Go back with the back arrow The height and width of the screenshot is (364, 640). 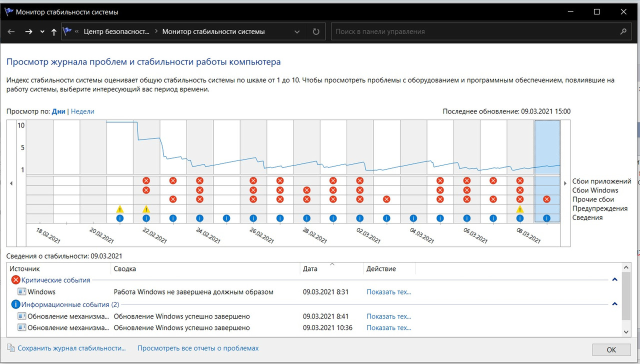[11, 31]
